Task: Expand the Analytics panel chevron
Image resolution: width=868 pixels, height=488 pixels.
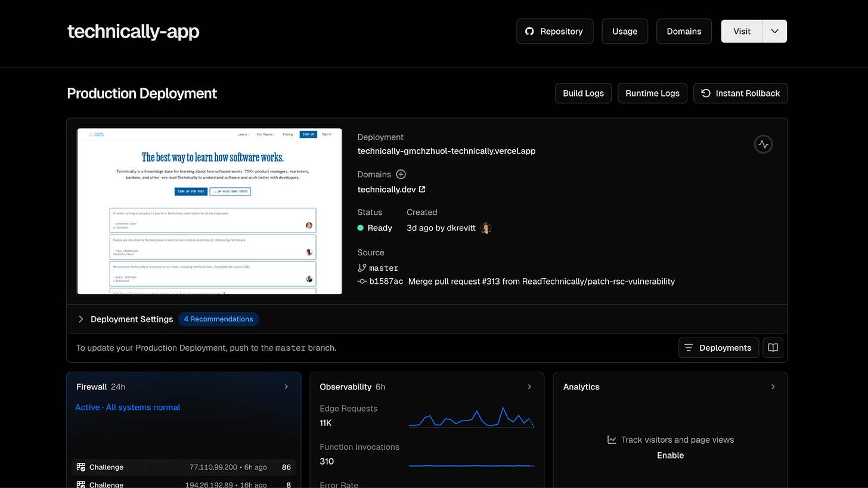Action: [x=773, y=387]
